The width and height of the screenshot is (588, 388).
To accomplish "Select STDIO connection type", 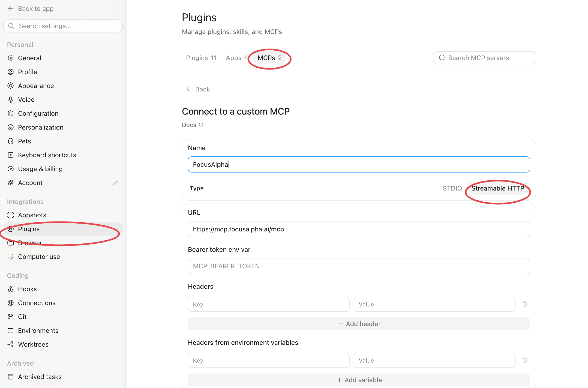I will (452, 188).
